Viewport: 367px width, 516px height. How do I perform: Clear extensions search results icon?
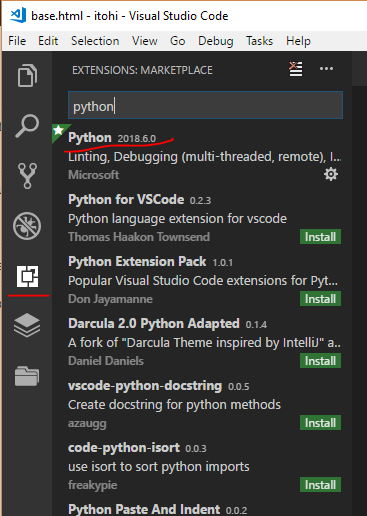(x=296, y=69)
